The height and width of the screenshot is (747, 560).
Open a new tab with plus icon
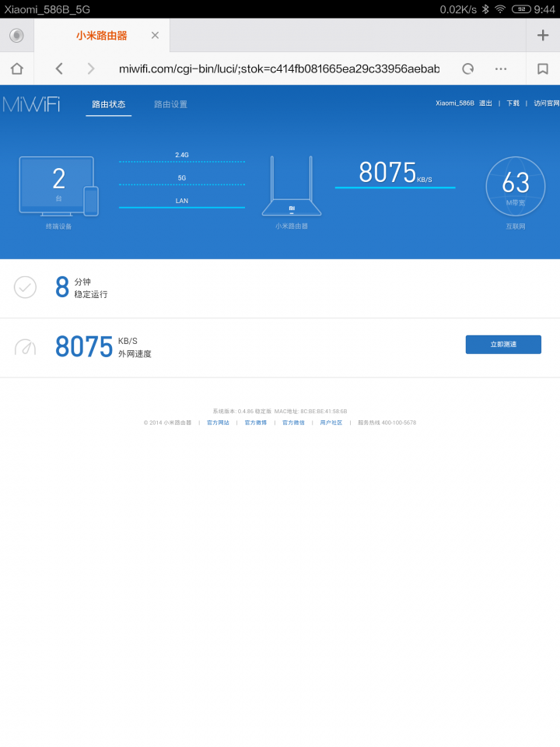click(543, 35)
